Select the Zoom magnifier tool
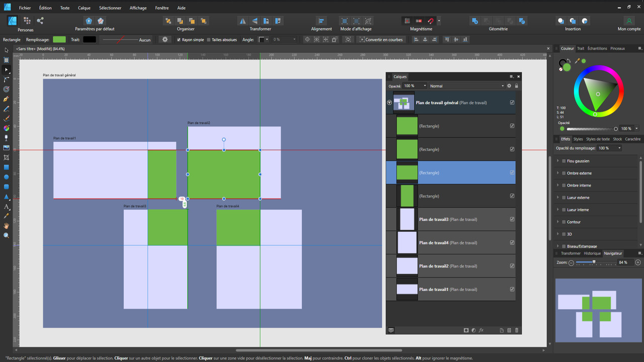Image resolution: width=644 pixels, height=362 pixels. point(7,235)
